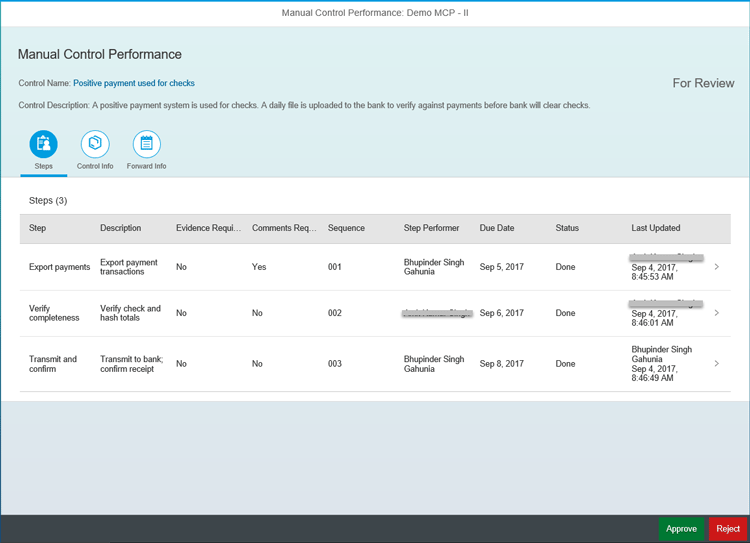Switch to the Forward Info tab label
The height and width of the screenshot is (543, 750).
point(146,166)
